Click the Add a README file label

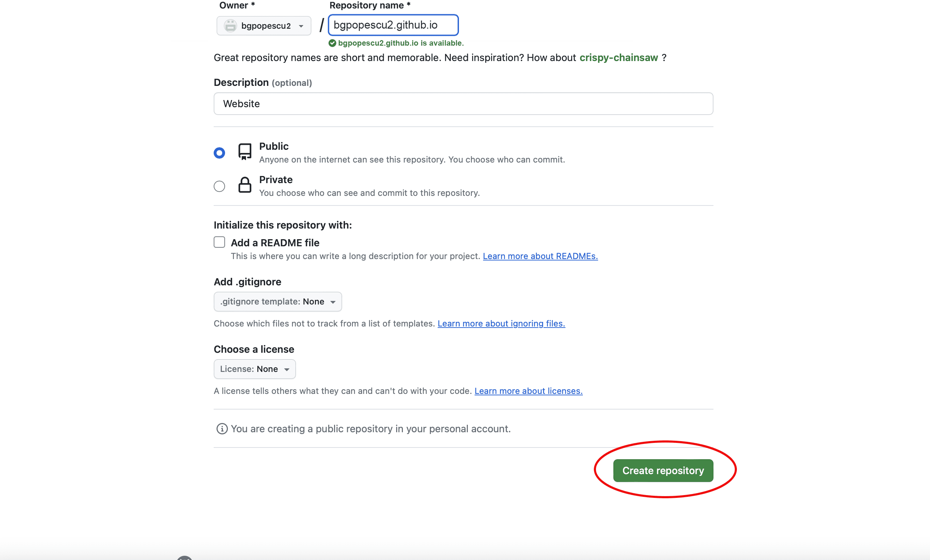click(275, 243)
